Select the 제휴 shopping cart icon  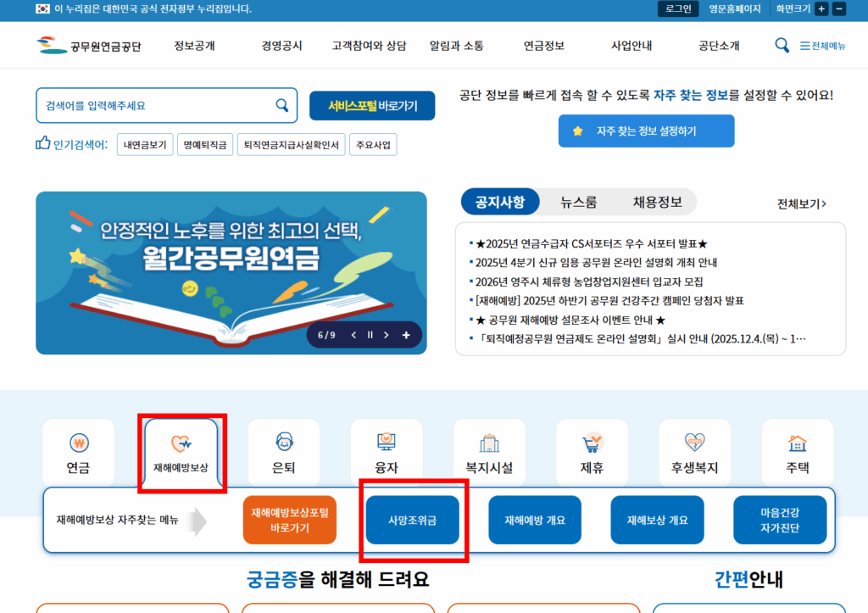(592, 452)
